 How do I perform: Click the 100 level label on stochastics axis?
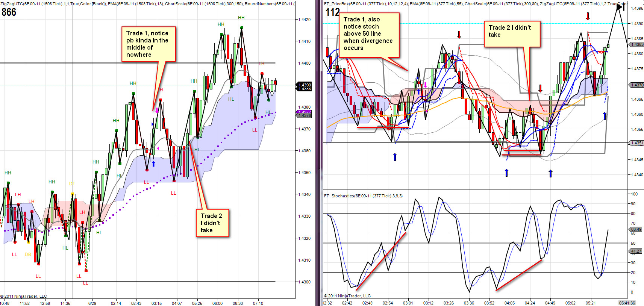(x=634, y=194)
